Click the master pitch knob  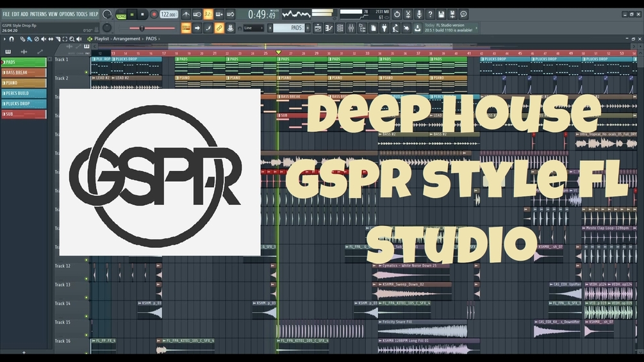pos(107,28)
